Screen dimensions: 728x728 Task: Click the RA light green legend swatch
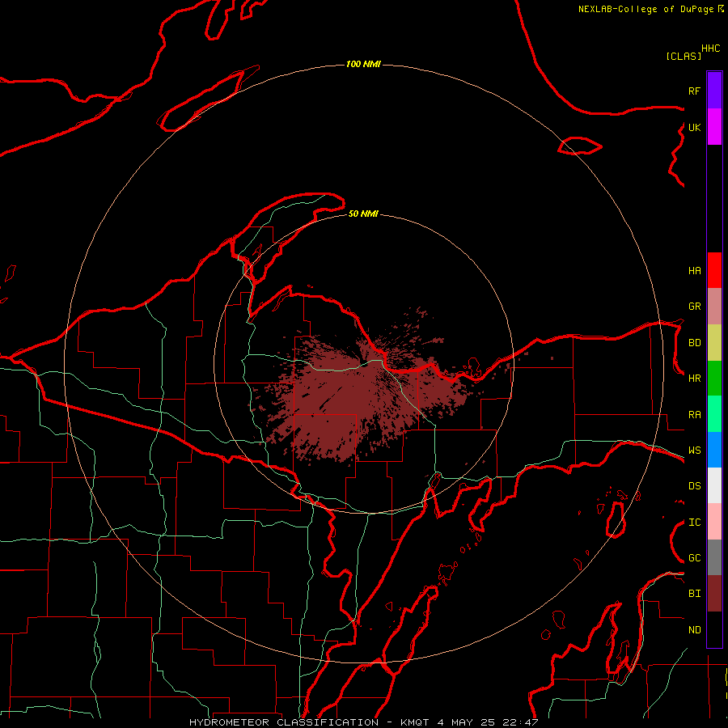click(714, 414)
